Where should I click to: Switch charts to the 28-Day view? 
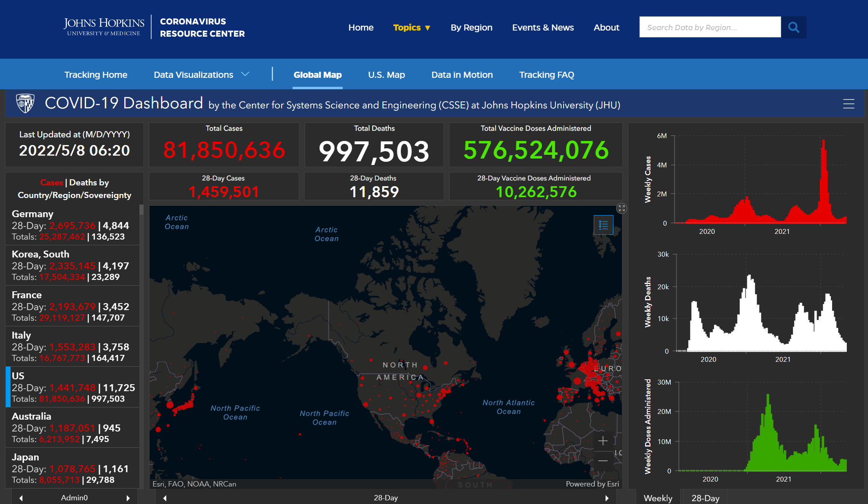click(x=705, y=498)
